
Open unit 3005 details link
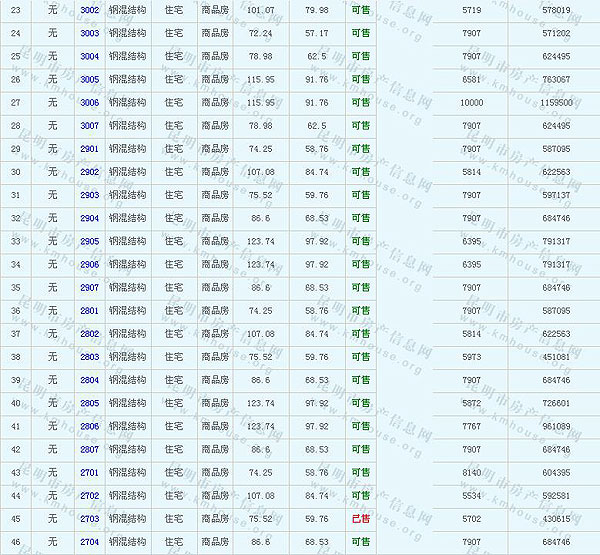click(89, 79)
